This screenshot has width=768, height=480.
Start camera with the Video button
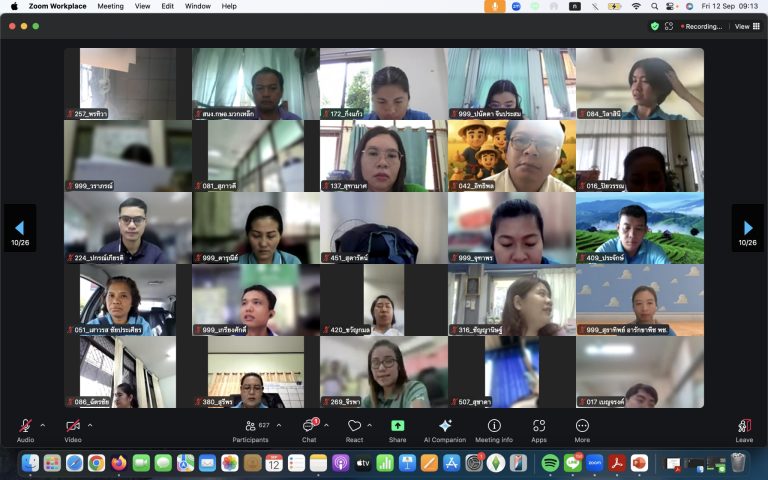(x=73, y=427)
